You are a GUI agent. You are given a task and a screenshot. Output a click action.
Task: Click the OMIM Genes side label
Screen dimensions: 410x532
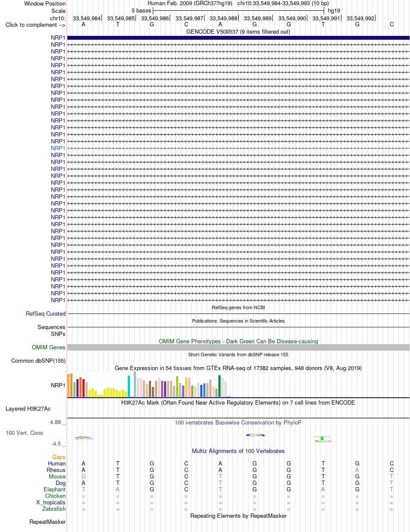(x=49, y=347)
